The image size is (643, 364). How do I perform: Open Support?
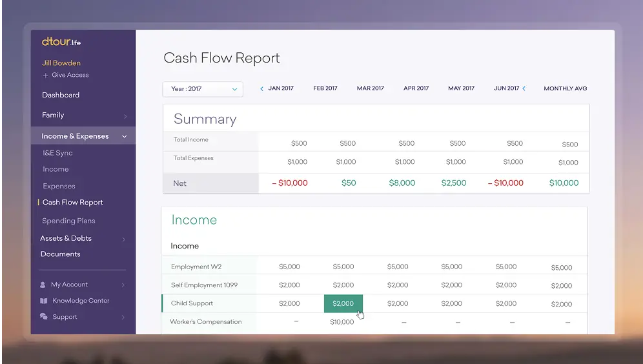65,317
